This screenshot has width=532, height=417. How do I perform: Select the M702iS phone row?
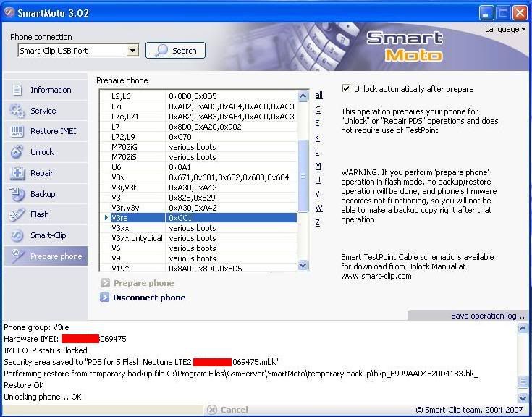point(198,157)
